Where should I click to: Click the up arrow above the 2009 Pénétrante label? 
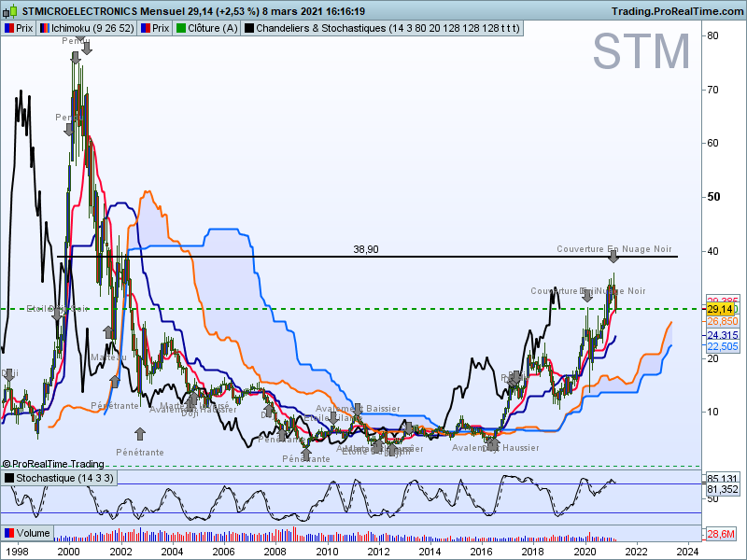click(x=306, y=454)
